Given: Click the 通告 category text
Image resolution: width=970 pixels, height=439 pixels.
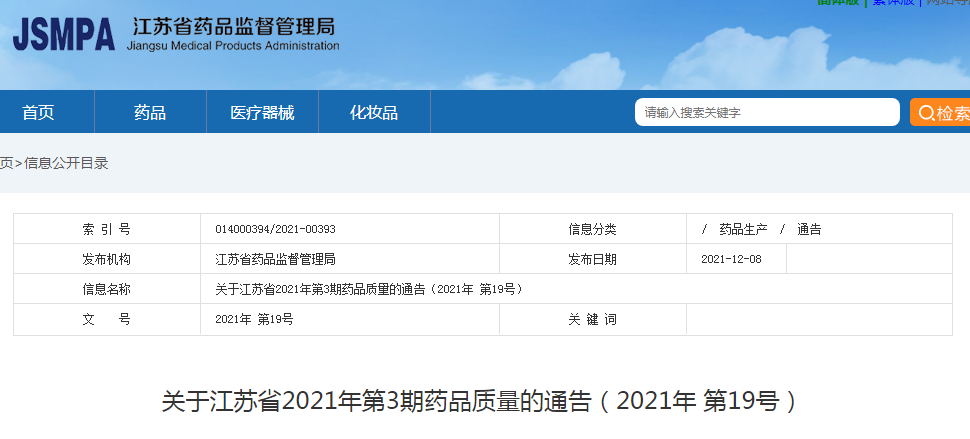Looking at the screenshot, I should (809, 229).
